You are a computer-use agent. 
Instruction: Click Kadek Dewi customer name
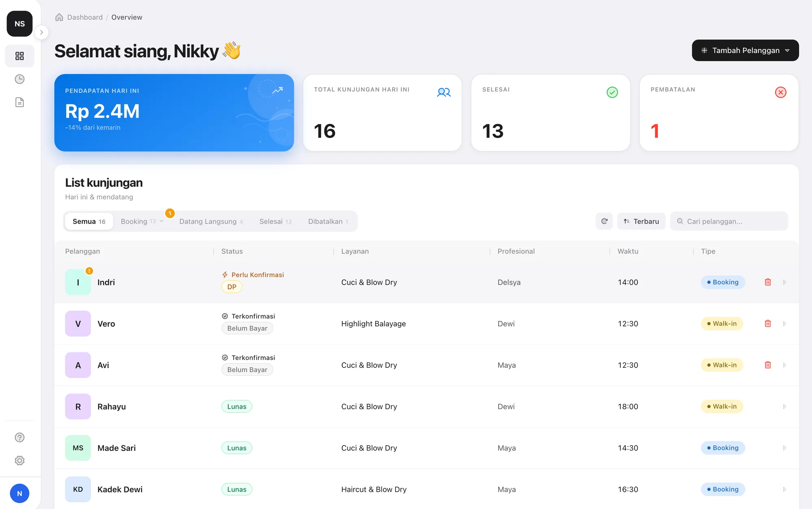pos(120,489)
